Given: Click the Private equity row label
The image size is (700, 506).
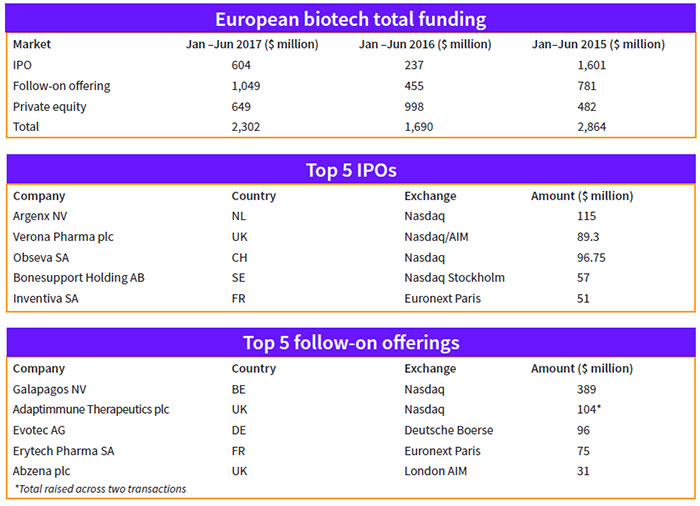Looking at the screenshot, I should pos(50,106).
